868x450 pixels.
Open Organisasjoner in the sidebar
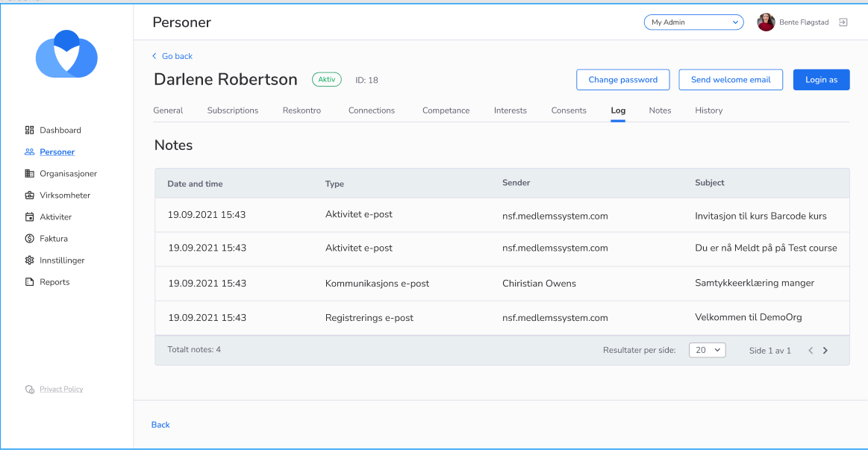pyautogui.click(x=68, y=173)
